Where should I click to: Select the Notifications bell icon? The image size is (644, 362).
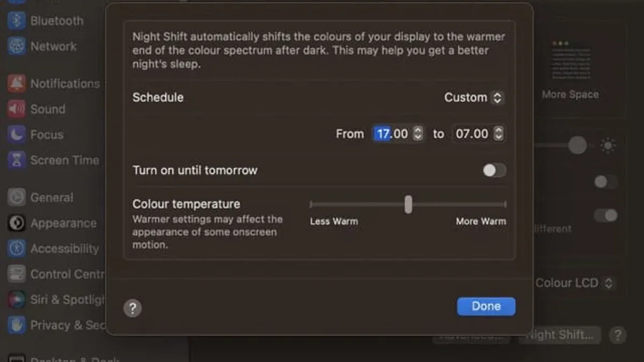(x=17, y=84)
